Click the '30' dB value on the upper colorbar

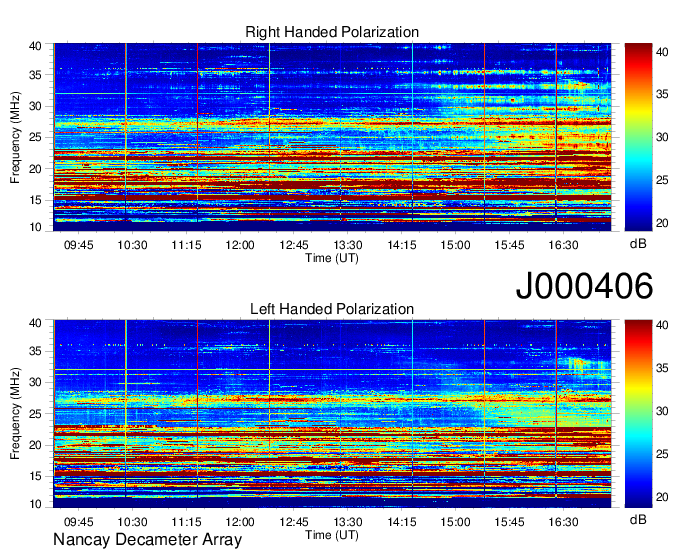tap(662, 137)
